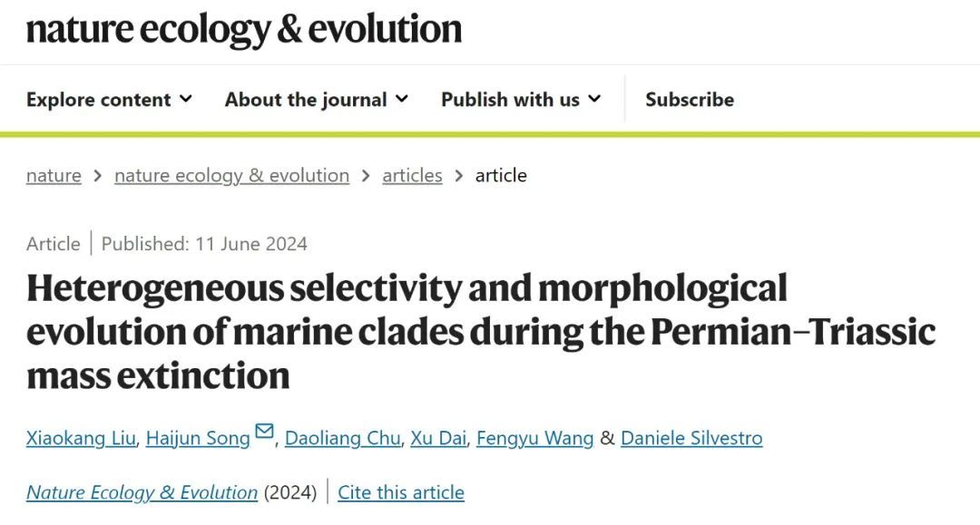The height and width of the screenshot is (525, 980).
Task: Open author Daniele Silvestro's link
Action: tap(691, 438)
